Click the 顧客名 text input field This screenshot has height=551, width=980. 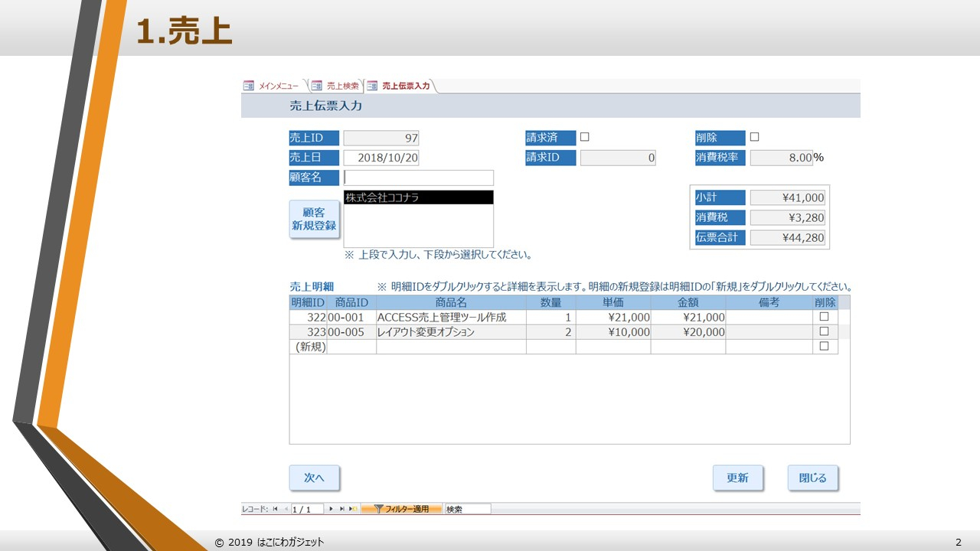(418, 178)
